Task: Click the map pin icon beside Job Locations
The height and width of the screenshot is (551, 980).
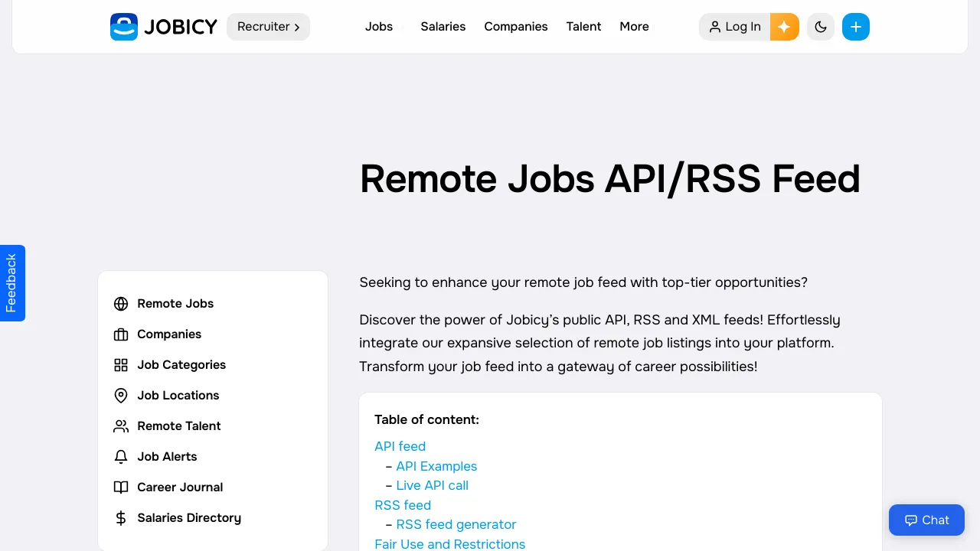Action: 121,396
